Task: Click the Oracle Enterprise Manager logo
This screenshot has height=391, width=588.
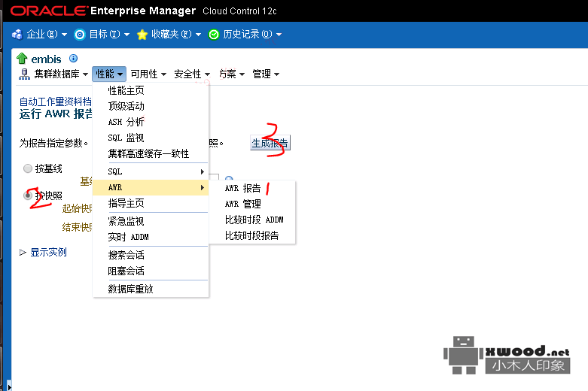Action: [x=143, y=11]
